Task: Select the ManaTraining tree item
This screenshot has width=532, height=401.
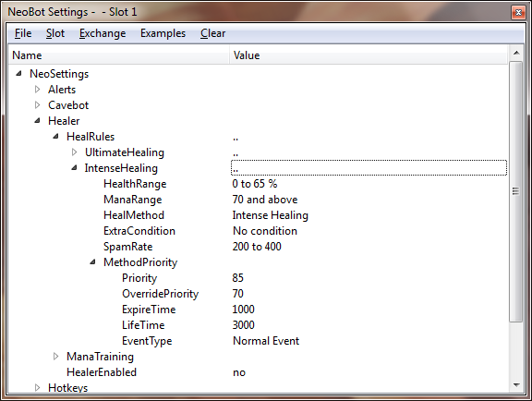Action: coord(100,356)
